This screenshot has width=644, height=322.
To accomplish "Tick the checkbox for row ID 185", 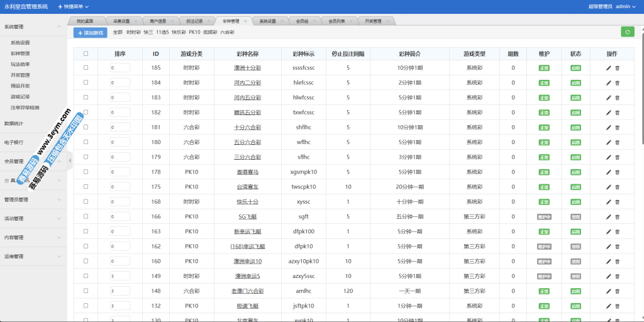I will tap(86, 68).
